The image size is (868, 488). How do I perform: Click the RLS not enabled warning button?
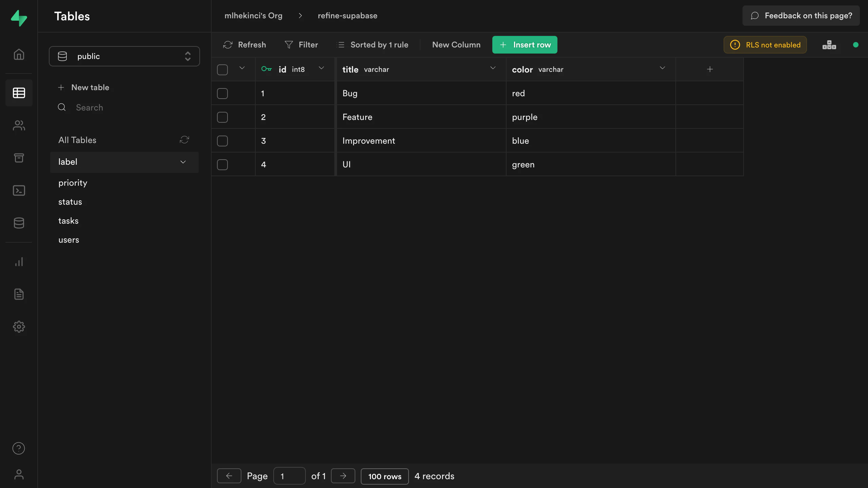point(765,45)
